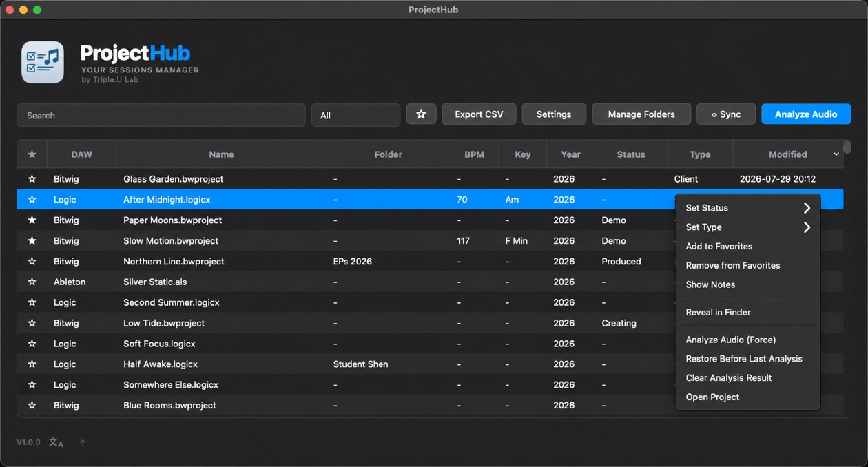The image size is (868, 467).
Task: Click the star column header icon
Action: (32, 154)
